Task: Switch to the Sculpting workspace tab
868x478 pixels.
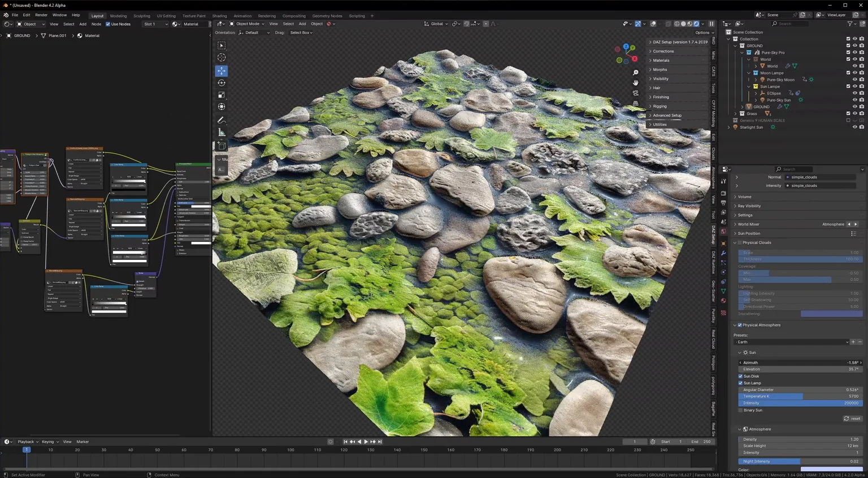Action: [142, 16]
